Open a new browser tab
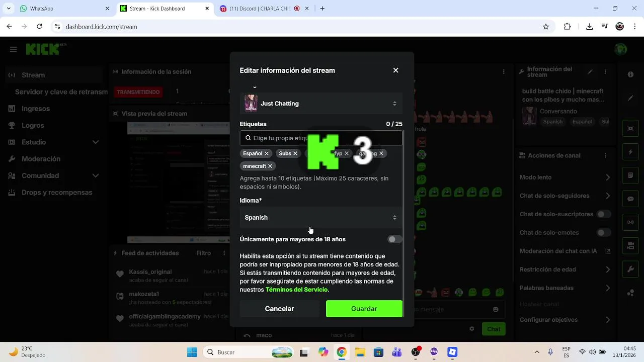The image size is (644, 362). coord(323,9)
